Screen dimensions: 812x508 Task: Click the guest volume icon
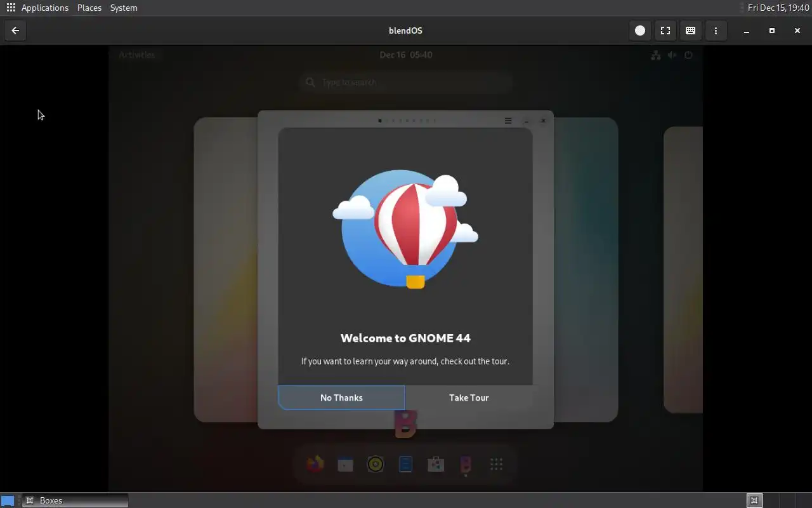click(672, 55)
